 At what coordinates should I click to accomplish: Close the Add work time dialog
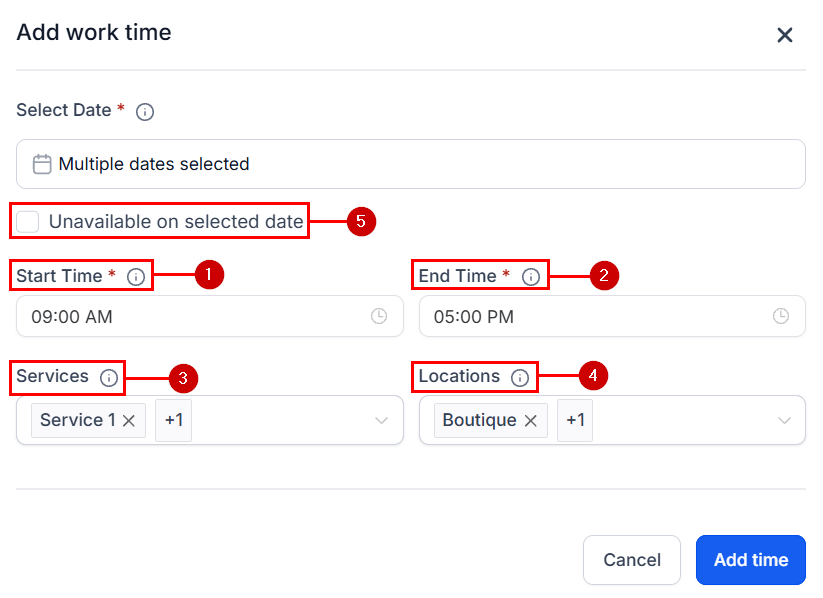coord(785,34)
